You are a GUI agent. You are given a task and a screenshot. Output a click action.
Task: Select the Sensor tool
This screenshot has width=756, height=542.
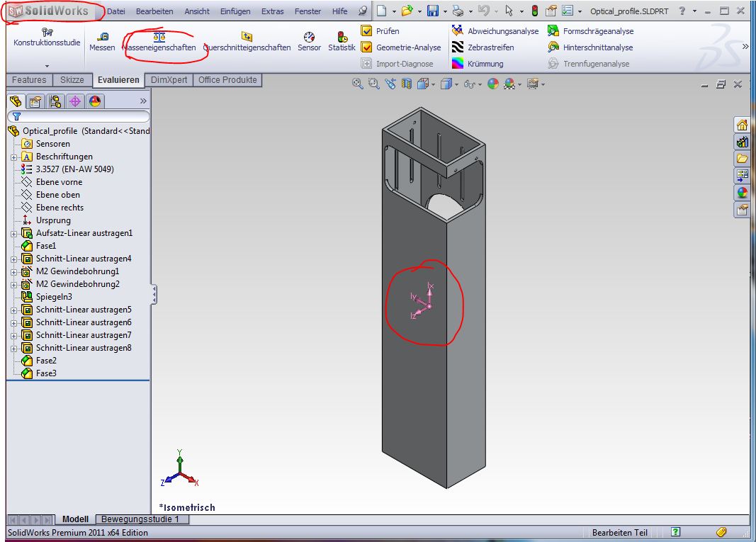(309, 41)
